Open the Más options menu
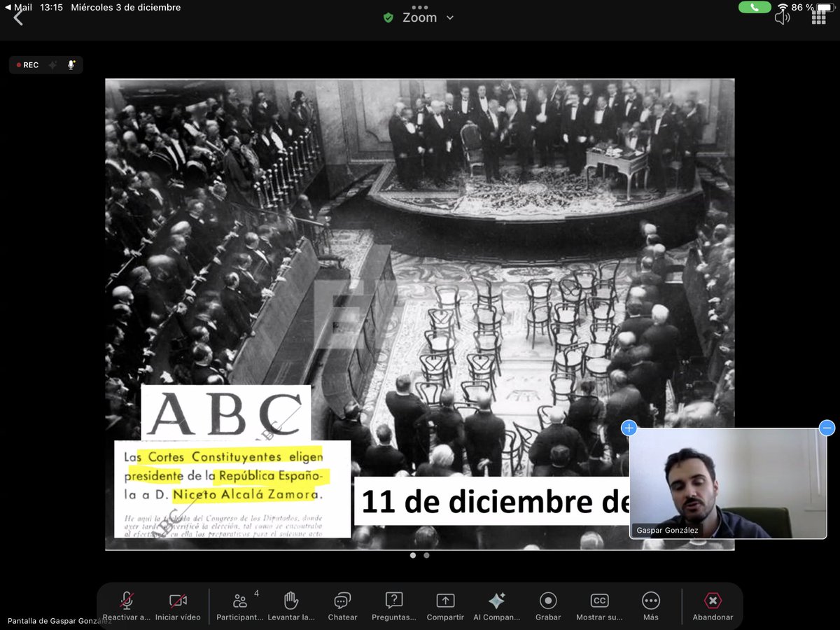This screenshot has width=840, height=630. tap(651, 606)
